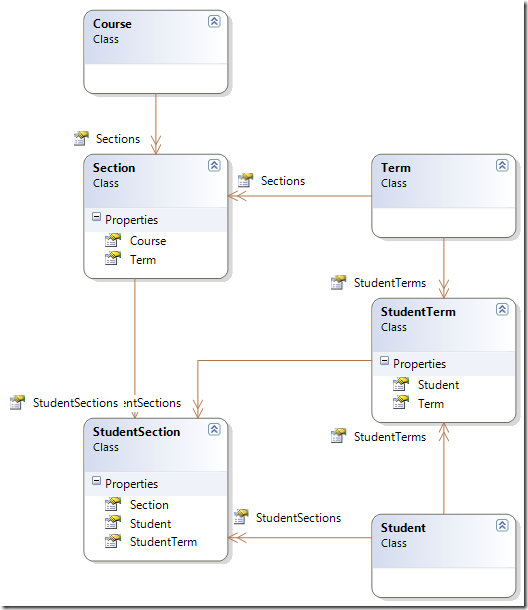The height and width of the screenshot is (610, 528).
Task: Collapse the StudentSection class chevron button
Action: click(214, 429)
